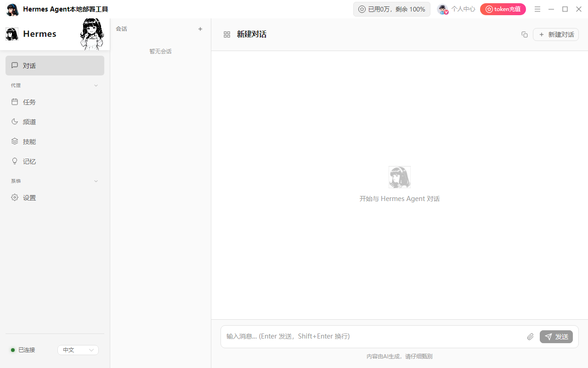Click 开始与 Hermes Agent 对话 text
The width and height of the screenshot is (588, 368).
coord(400,199)
